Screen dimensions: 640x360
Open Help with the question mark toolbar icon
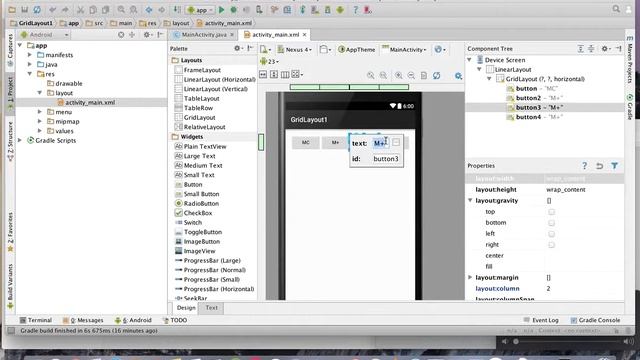(355, 10)
